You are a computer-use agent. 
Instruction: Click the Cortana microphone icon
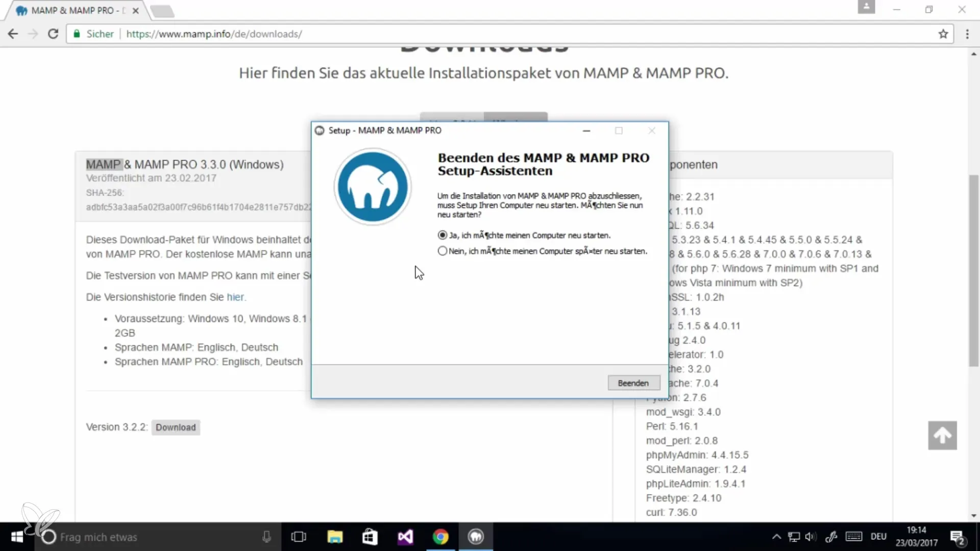coord(266,537)
